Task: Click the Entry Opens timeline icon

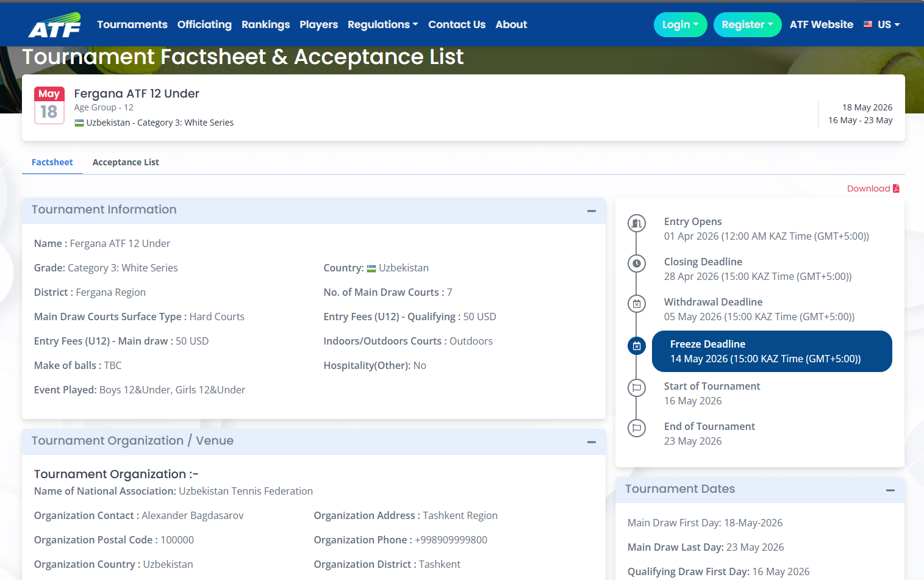Action: (637, 223)
